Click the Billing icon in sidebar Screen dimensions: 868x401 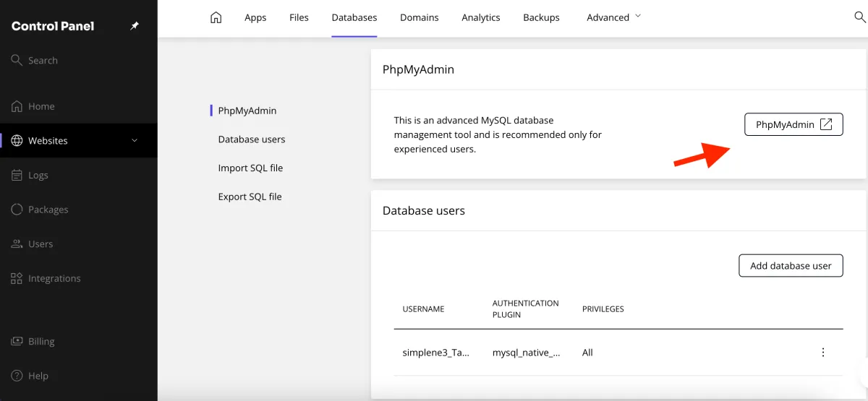(17, 341)
